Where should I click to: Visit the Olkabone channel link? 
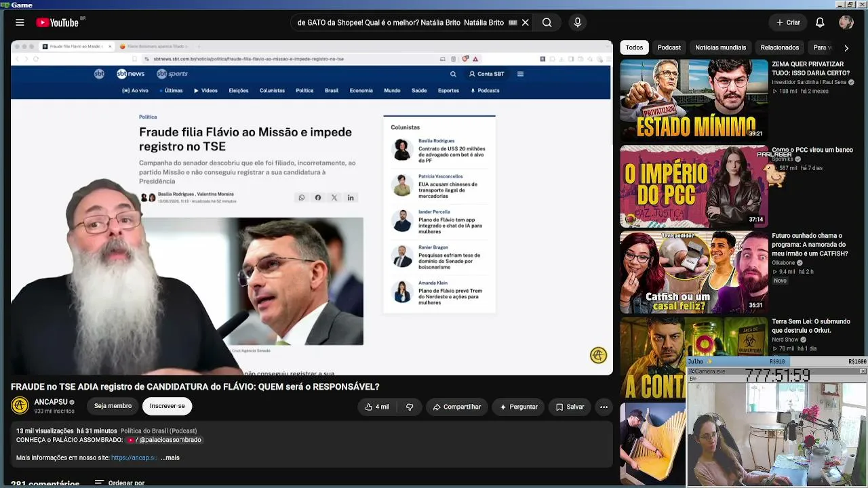coord(783,262)
